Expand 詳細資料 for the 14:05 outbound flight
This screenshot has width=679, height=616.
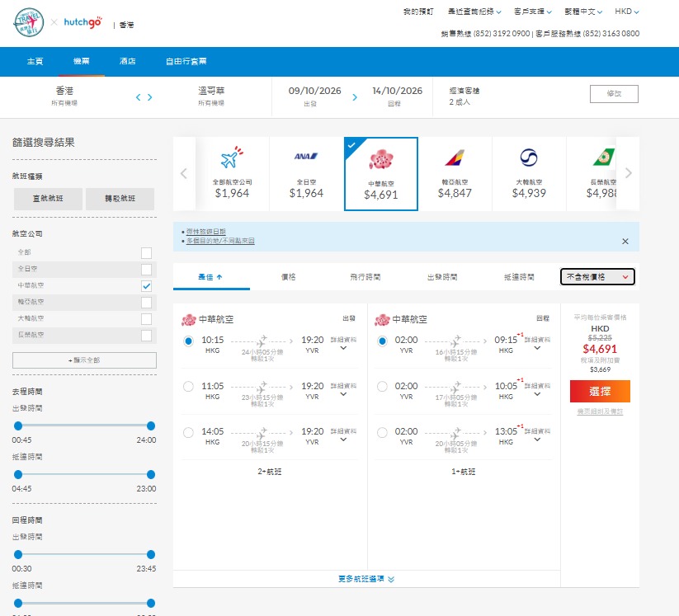pos(343,435)
